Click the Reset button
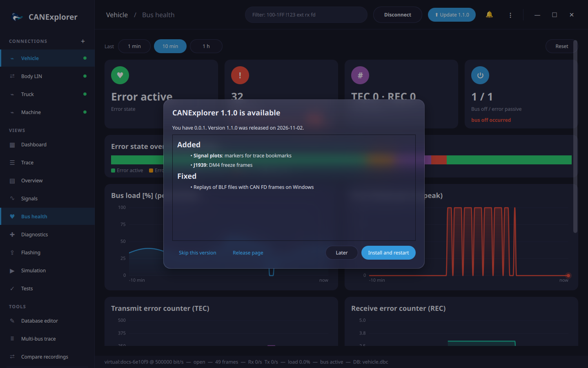Screen dimensions: 588x368 (561, 46)
